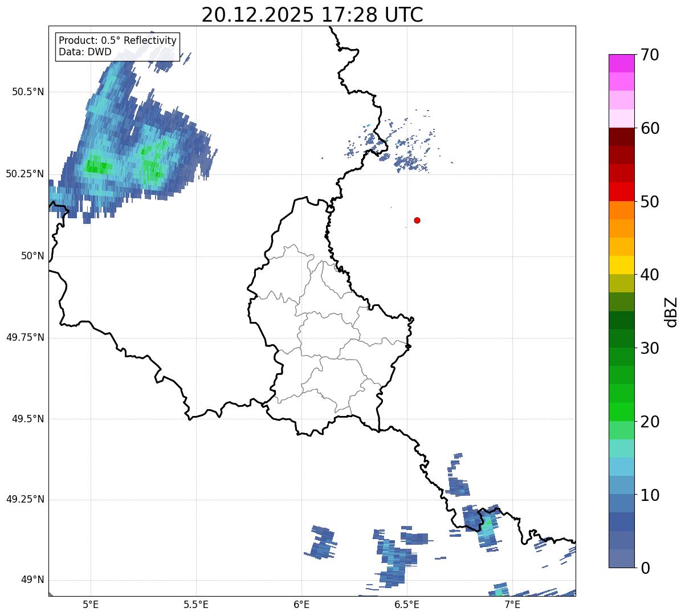Click the 7°E longitude label
The image size is (685, 616).
pyautogui.click(x=512, y=604)
